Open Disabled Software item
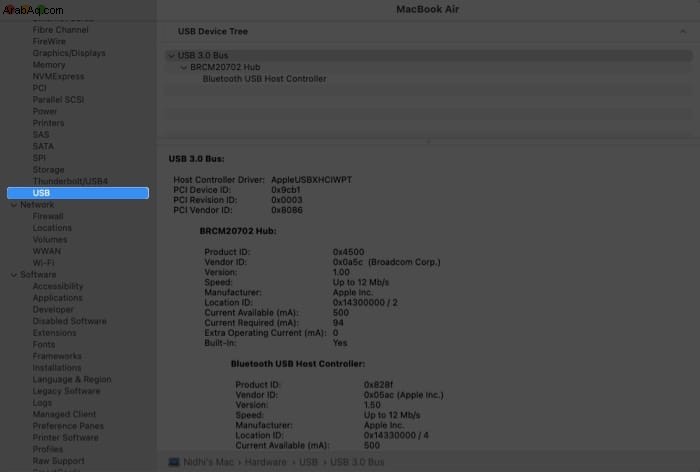The image size is (700, 472). pos(69,321)
